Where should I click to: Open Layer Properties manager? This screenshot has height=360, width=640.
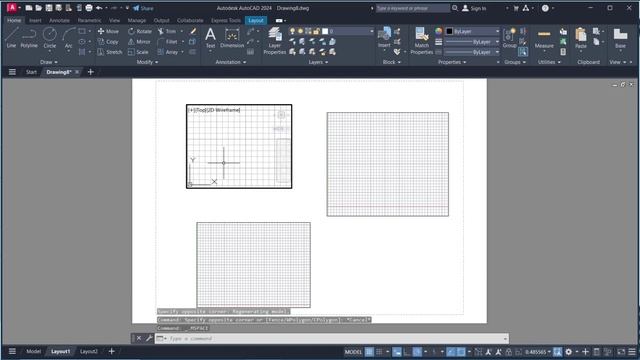click(x=275, y=41)
